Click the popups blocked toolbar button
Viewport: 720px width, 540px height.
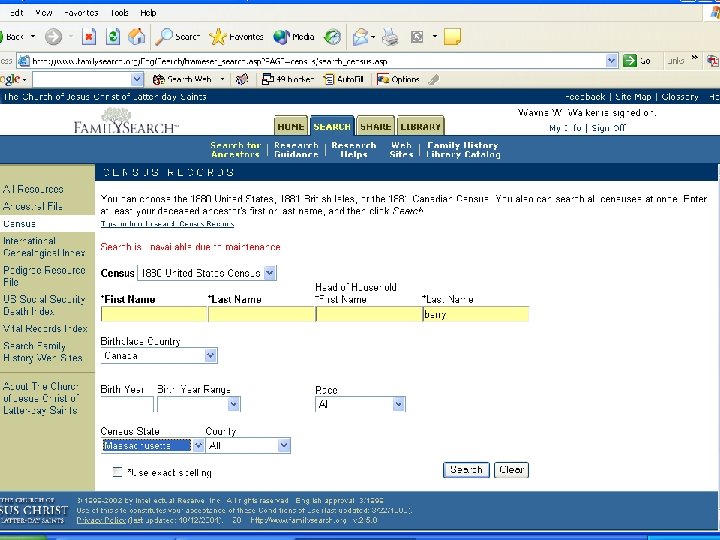(287, 79)
